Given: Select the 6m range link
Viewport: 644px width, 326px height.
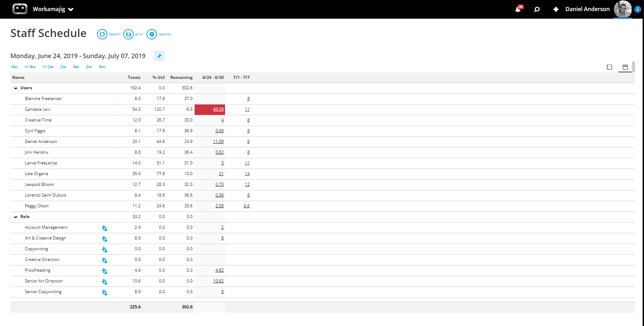Looking at the screenshot, I should point(102,67).
